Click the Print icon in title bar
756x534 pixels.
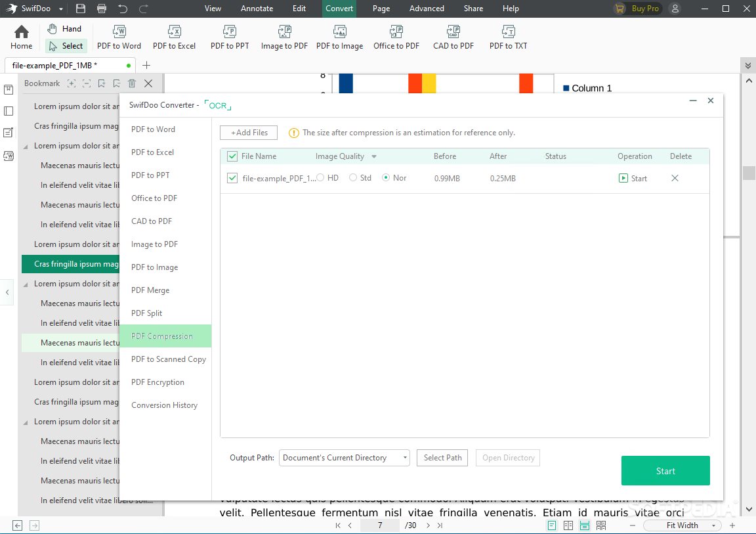tap(102, 9)
